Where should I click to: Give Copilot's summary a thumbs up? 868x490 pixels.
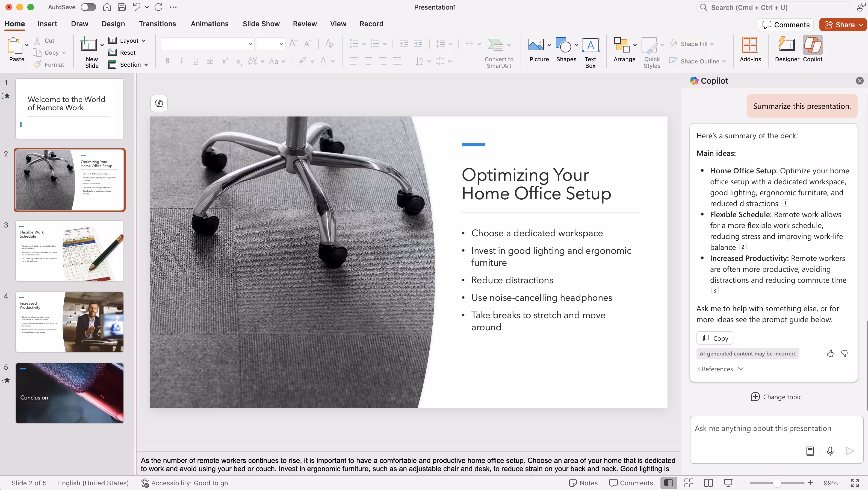pos(830,353)
